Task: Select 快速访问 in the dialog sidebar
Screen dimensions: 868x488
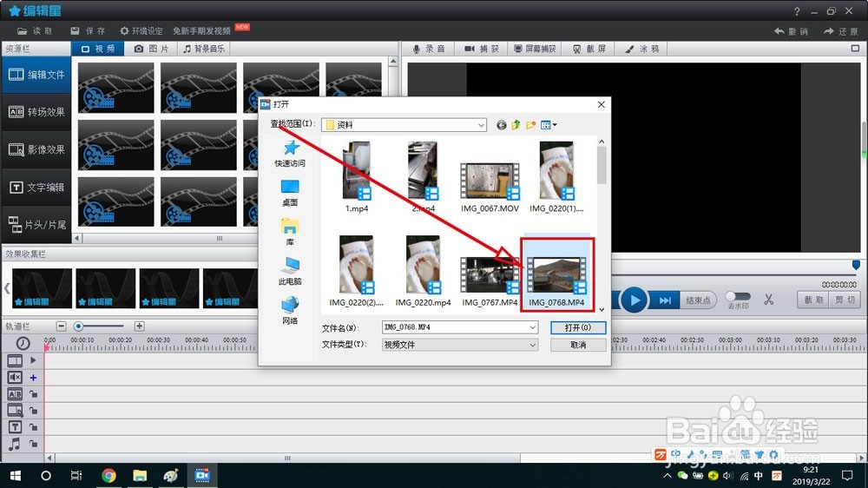Action: (x=290, y=154)
